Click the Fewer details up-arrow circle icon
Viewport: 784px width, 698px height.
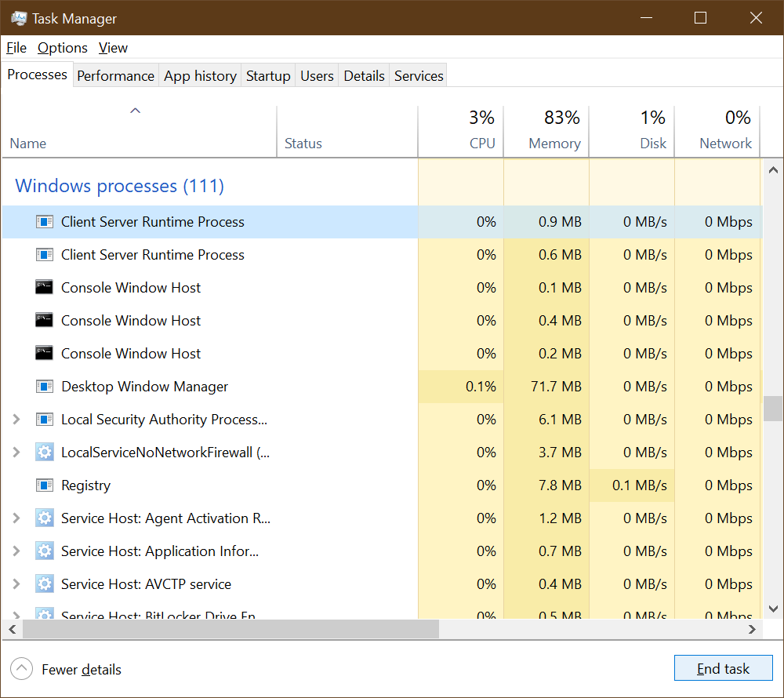pyautogui.click(x=21, y=669)
